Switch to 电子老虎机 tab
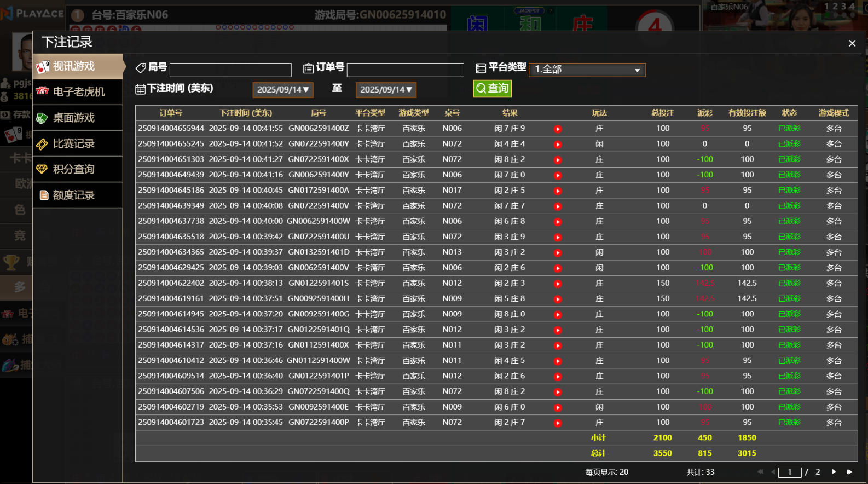 pos(78,92)
